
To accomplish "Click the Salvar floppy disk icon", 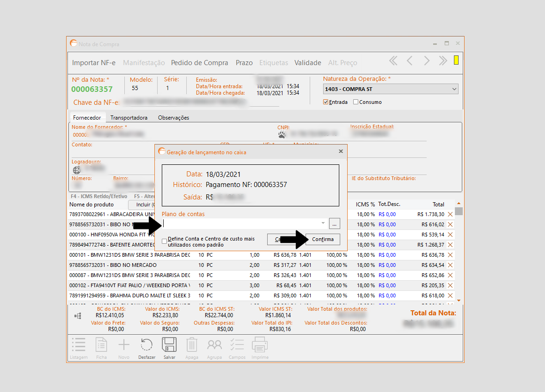I will (169, 346).
